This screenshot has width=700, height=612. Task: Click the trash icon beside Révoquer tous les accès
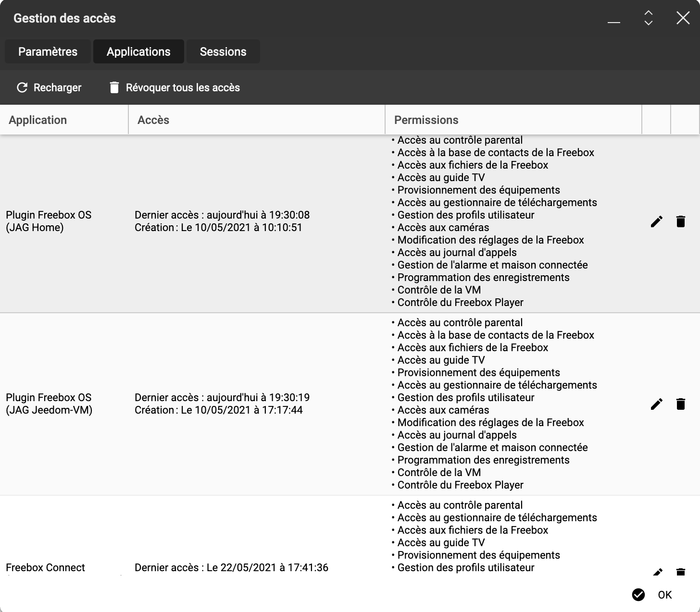coord(114,87)
